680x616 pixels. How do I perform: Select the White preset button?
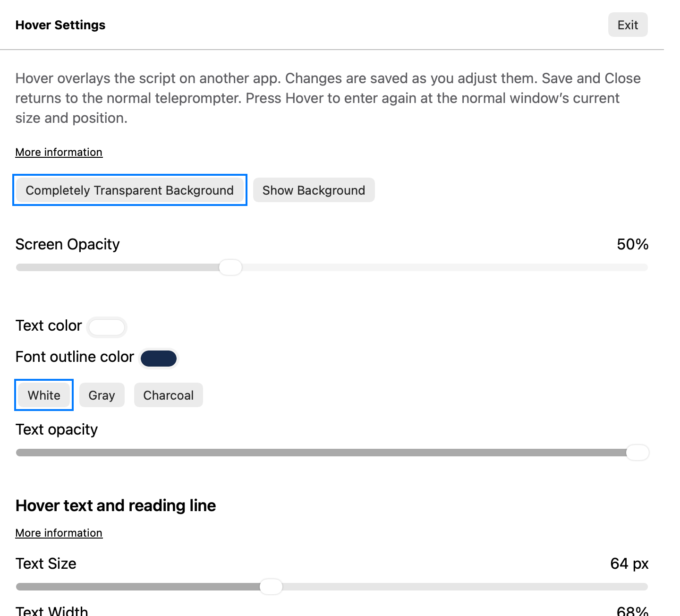pyautogui.click(x=44, y=395)
